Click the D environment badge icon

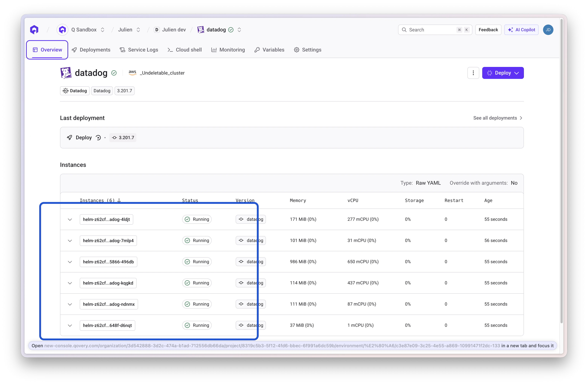(157, 30)
